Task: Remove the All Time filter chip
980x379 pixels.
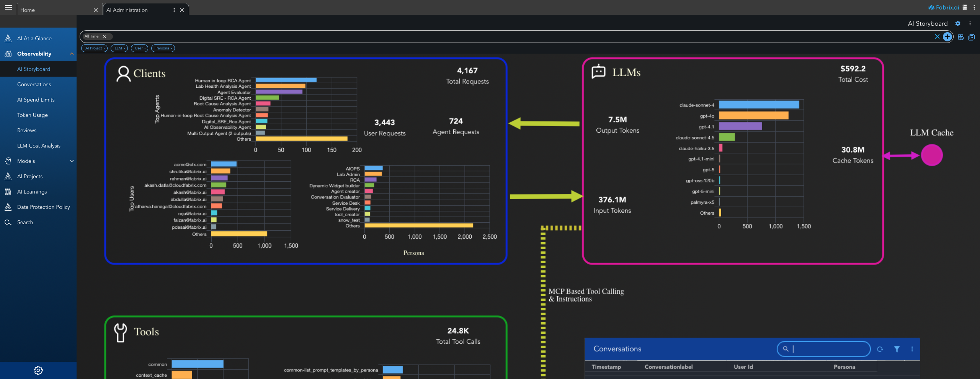Action: click(104, 36)
